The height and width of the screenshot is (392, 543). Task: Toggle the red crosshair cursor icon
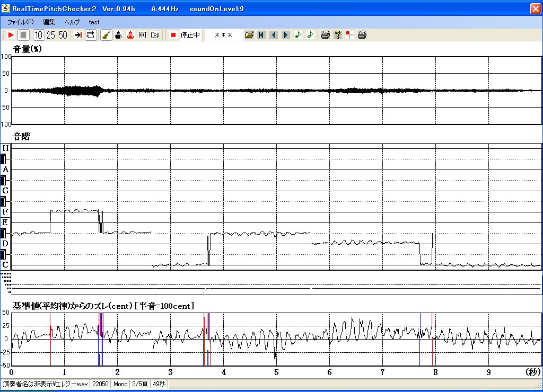point(350,35)
